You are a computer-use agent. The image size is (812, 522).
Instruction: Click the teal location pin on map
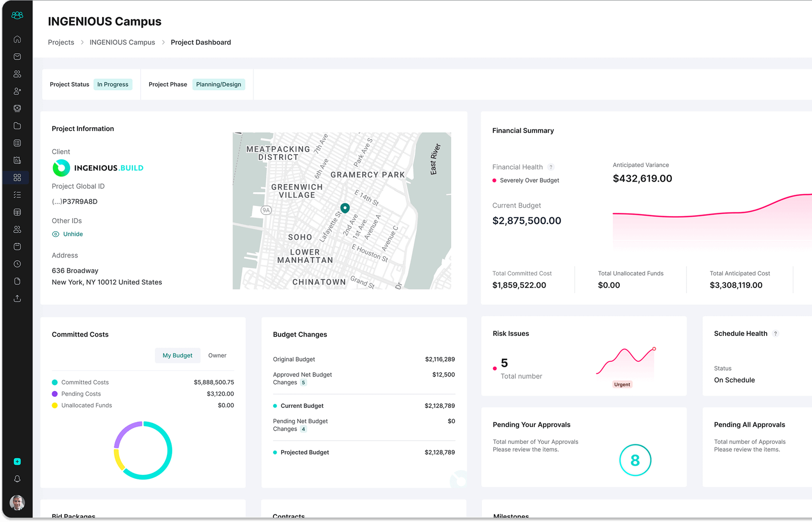[x=345, y=208]
